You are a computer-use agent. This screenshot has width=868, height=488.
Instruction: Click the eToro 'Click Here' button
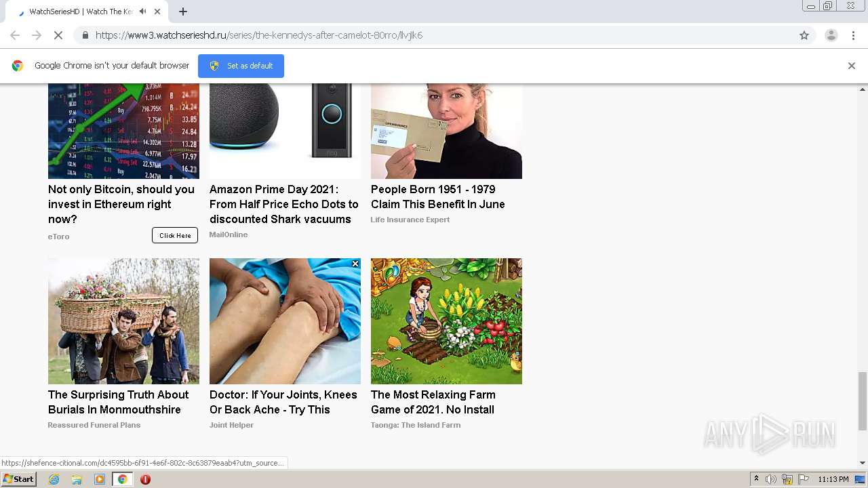coord(175,235)
